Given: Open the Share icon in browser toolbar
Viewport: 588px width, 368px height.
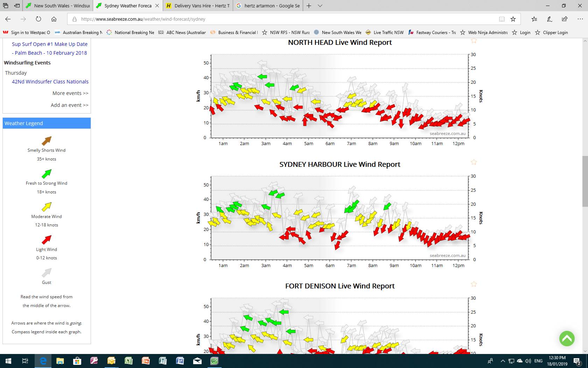Looking at the screenshot, I should click(x=565, y=19).
